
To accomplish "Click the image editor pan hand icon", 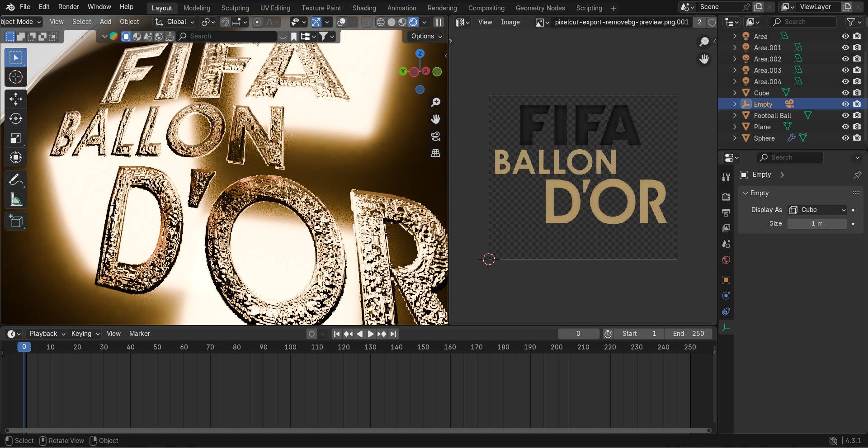I will (704, 59).
